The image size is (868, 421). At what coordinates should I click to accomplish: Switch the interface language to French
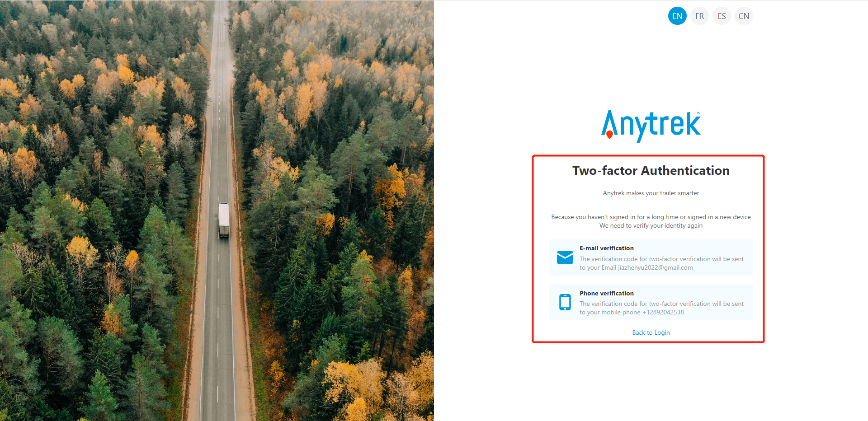[699, 16]
